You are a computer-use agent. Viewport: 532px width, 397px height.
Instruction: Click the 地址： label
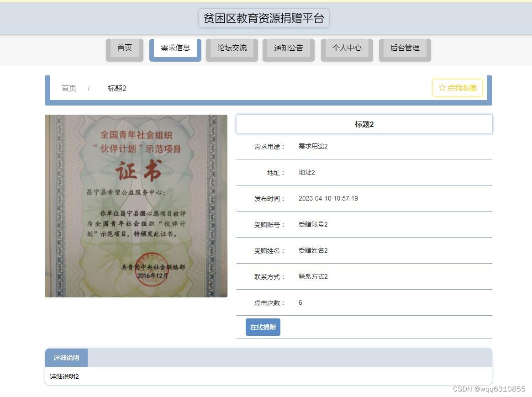coord(276,173)
